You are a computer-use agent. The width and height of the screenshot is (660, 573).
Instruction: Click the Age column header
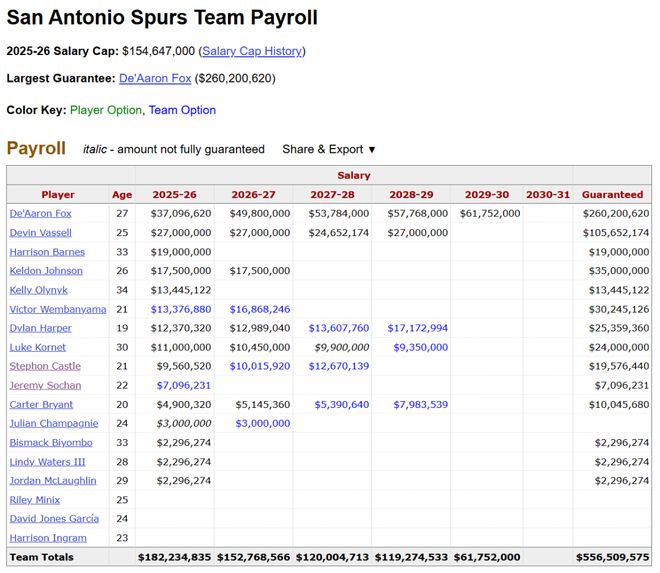[122, 194]
